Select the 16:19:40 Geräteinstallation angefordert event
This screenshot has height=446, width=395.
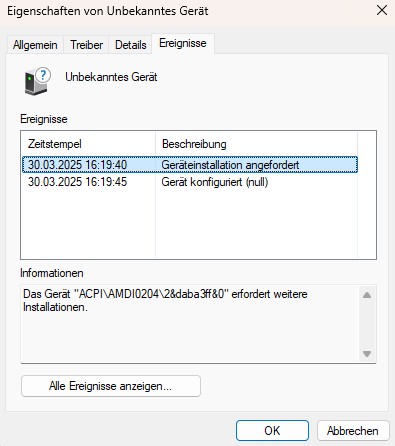pos(190,165)
